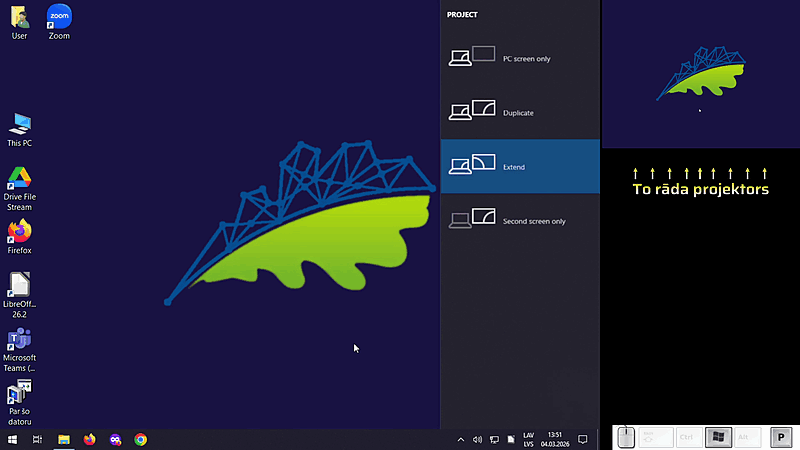Open the notification center button
This screenshot has width=800, height=450.
(583, 439)
